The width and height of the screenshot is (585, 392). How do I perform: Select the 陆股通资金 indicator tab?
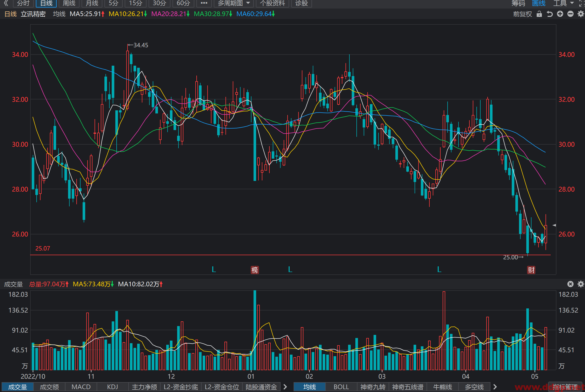tap(261, 387)
